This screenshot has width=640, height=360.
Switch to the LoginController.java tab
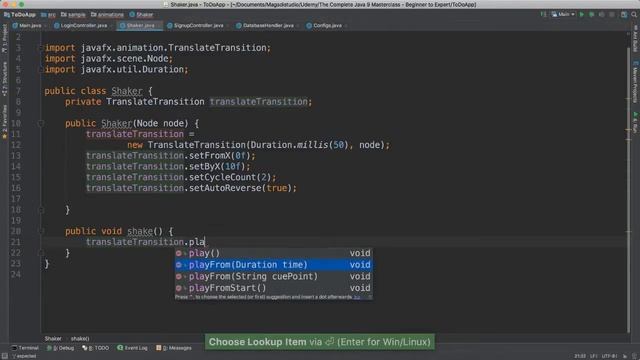point(81,25)
